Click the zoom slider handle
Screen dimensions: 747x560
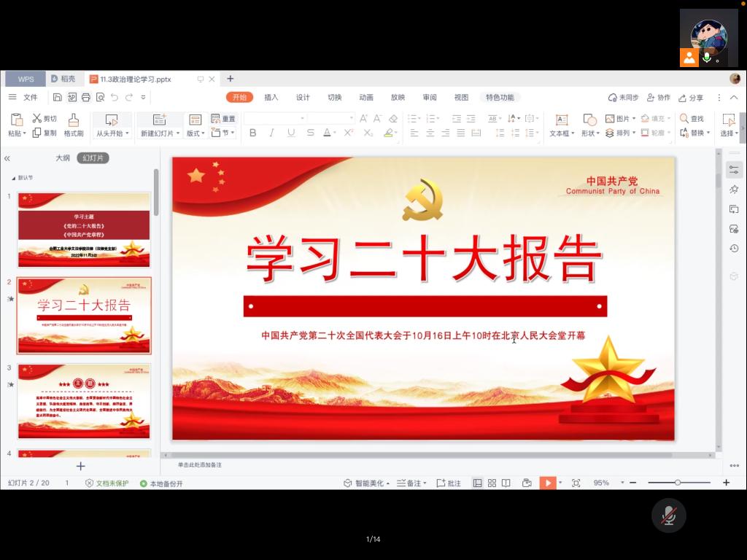click(x=678, y=483)
